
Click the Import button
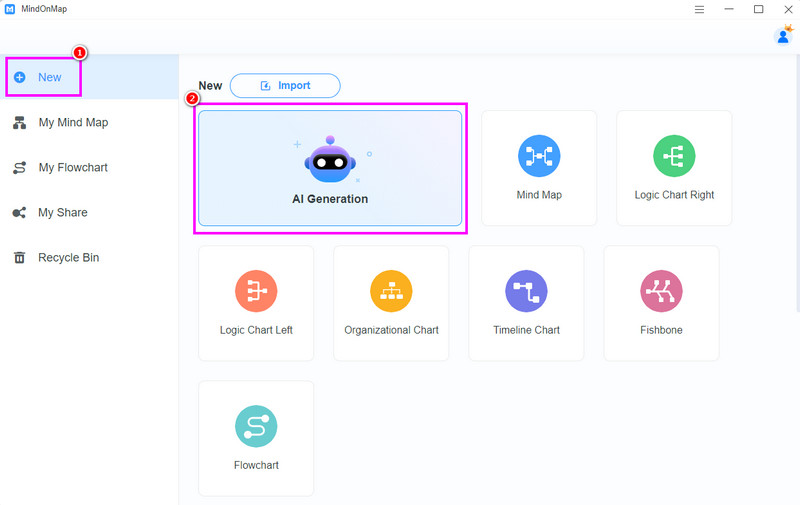pos(285,86)
